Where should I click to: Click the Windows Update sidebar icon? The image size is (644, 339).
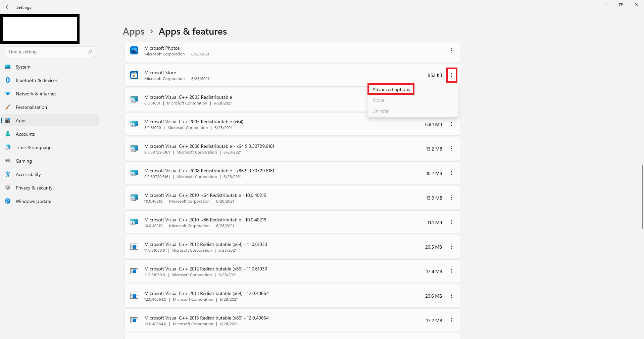point(8,201)
